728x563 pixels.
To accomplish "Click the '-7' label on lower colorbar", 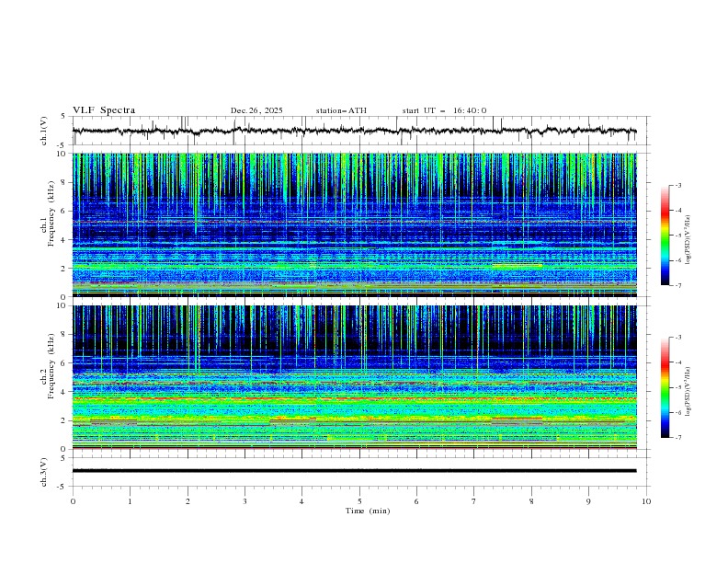I will point(677,437).
